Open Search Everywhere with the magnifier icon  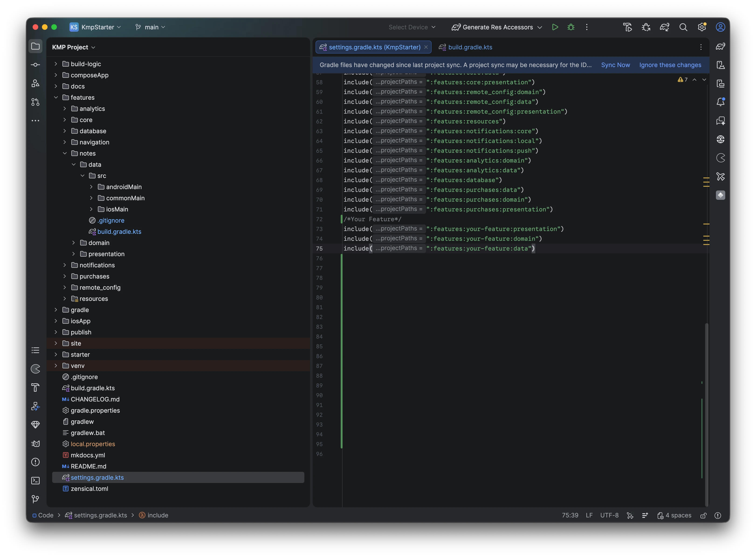(x=683, y=27)
